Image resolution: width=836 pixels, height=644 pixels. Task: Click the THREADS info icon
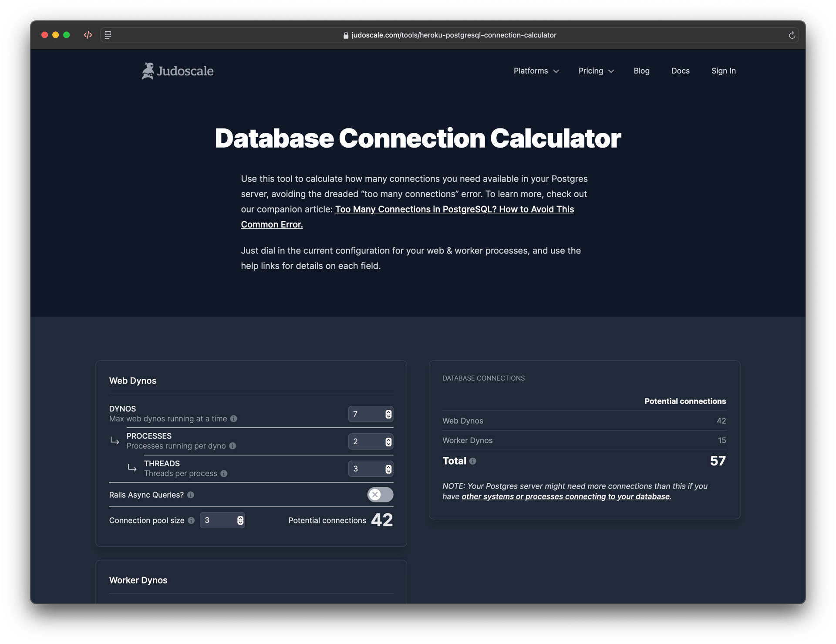(x=224, y=474)
